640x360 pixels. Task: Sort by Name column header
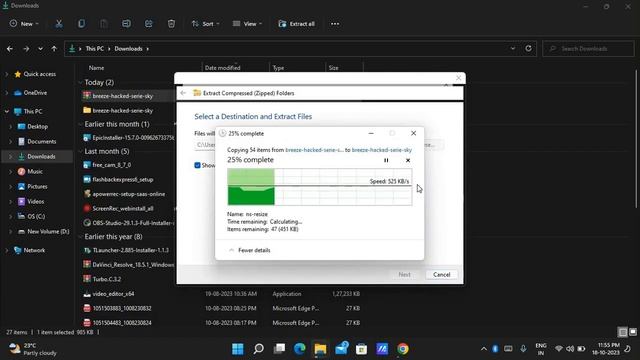point(96,68)
